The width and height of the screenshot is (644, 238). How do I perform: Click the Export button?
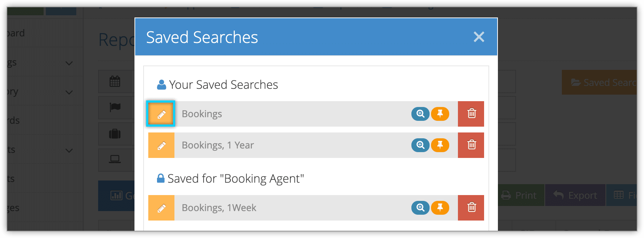(575, 195)
